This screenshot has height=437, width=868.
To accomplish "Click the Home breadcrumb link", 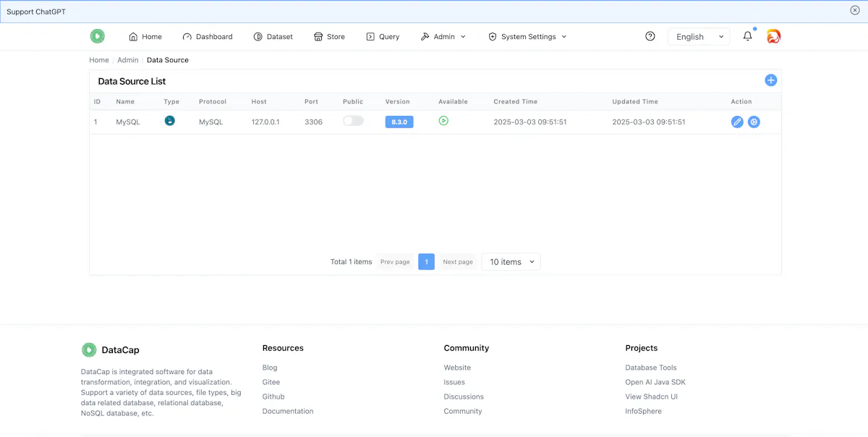I will [x=99, y=60].
